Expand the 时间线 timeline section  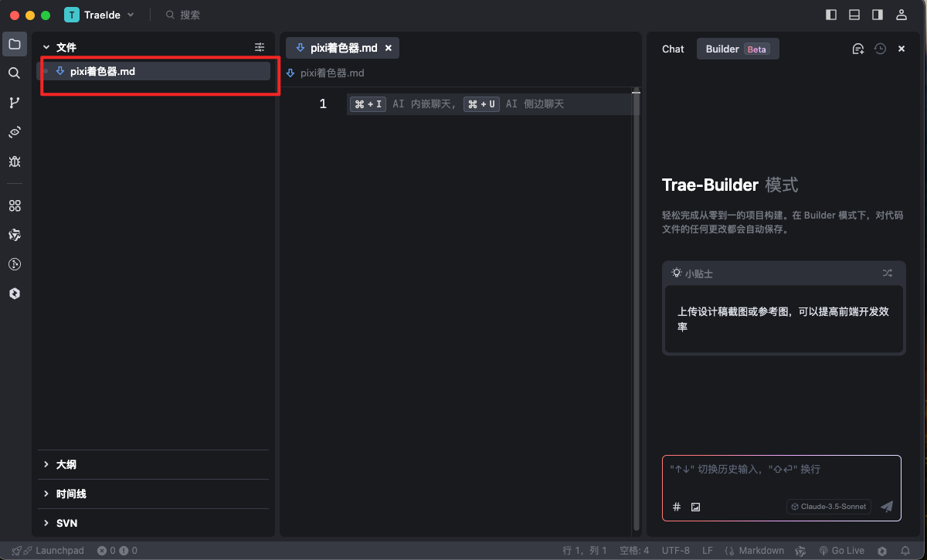pos(153,494)
